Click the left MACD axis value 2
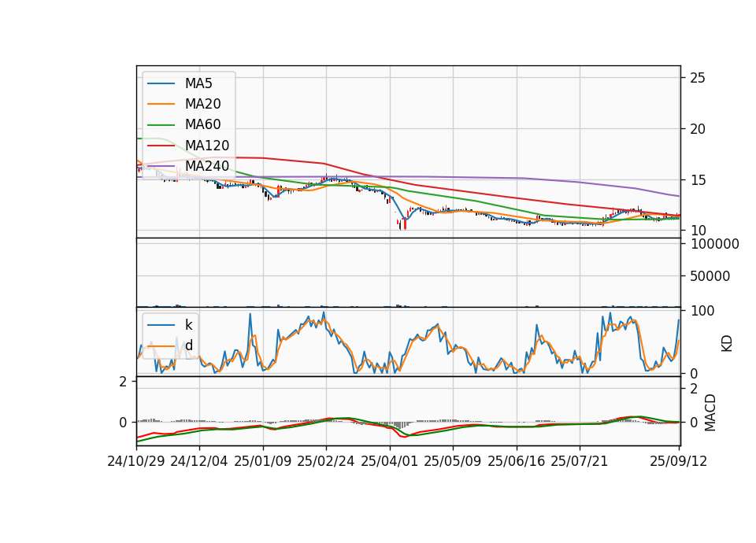The width and height of the screenshot is (756, 543). [x=123, y=382]
